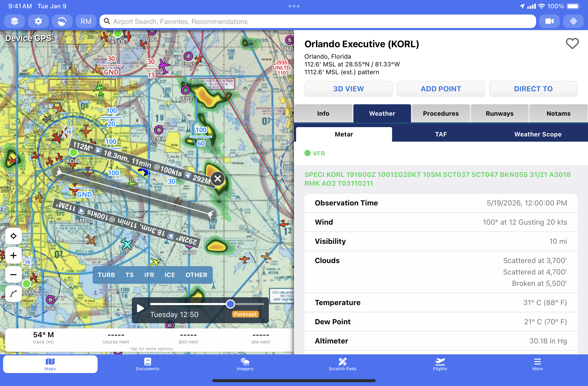Toggle TS forecast layer
The image size is (588, 386).
tap(130, 275)
